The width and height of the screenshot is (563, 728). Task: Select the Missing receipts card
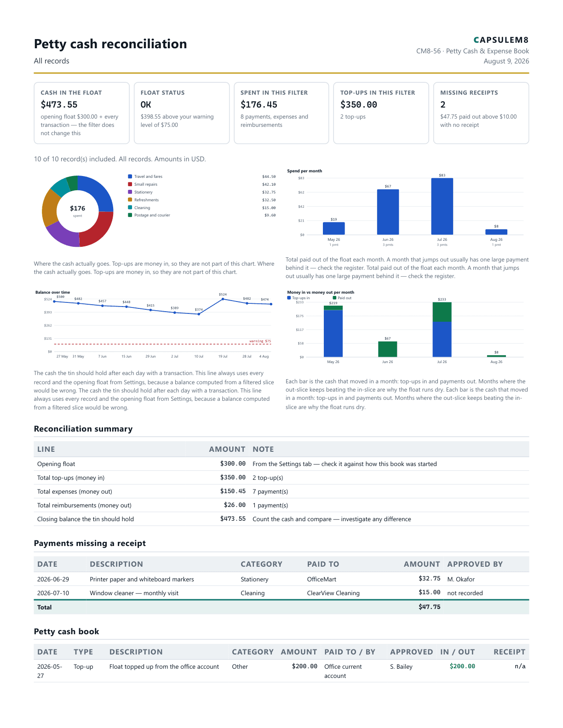click(x=481, y=113)
